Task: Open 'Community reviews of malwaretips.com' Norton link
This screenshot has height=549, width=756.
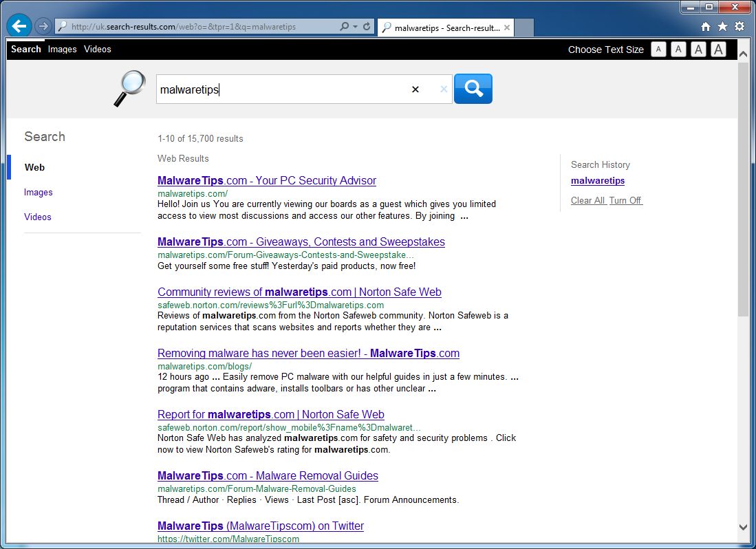Action: (x=299, y=292)
